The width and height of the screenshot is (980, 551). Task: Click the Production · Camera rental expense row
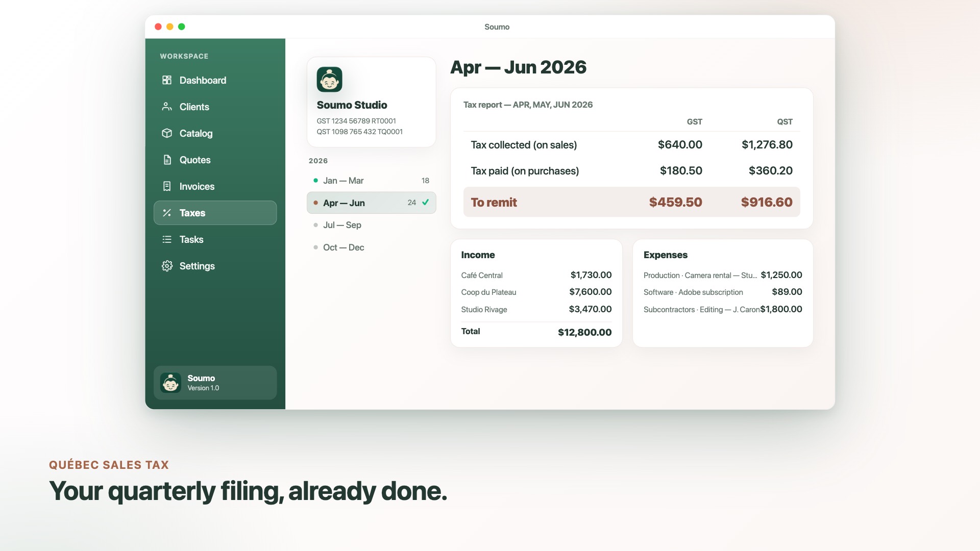point(723,275)
